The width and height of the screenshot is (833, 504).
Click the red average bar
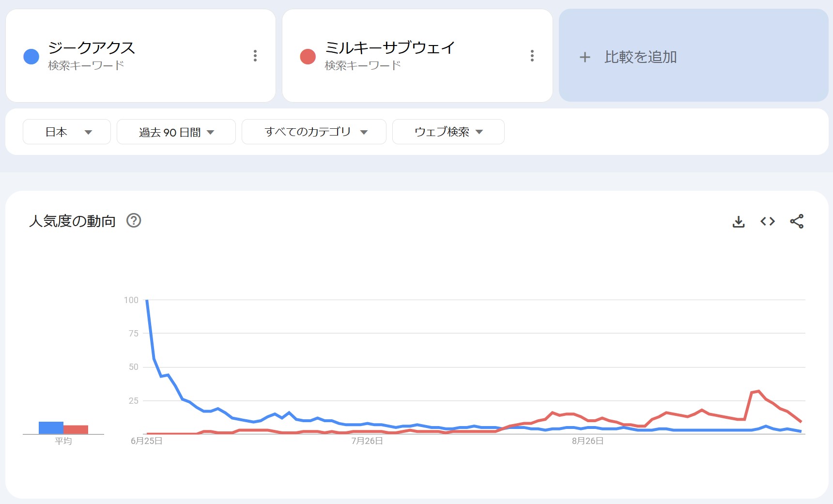point(76,430)
